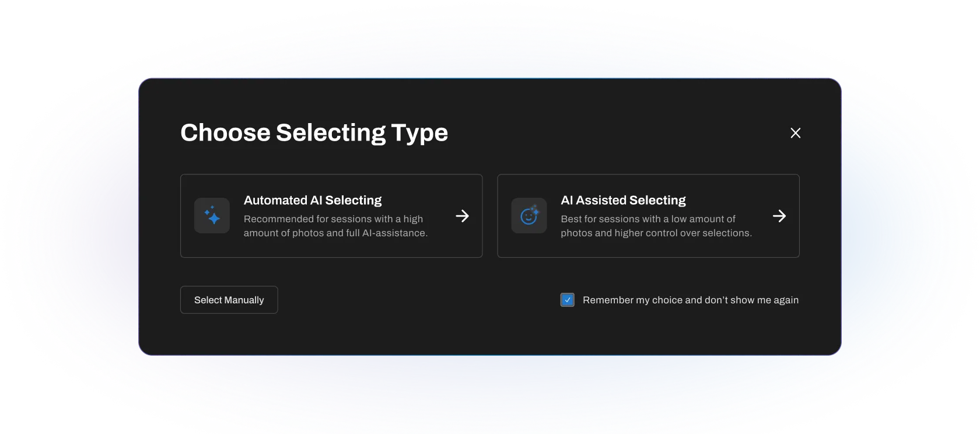This screenshot has width=980, height=434.
Task: Select the "Automated AI Selecting" title
Action: pyautogui.click(x=313, y=200)
